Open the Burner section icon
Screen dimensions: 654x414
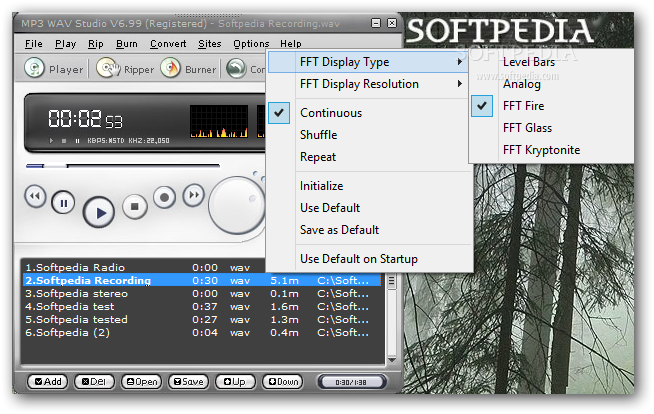(x=171, y=68)
